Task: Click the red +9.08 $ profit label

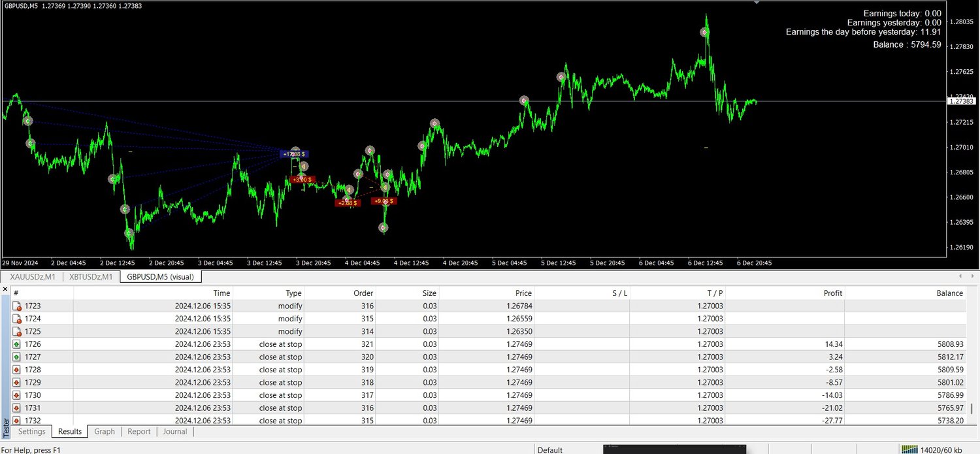Action: (x=384, y=201)
